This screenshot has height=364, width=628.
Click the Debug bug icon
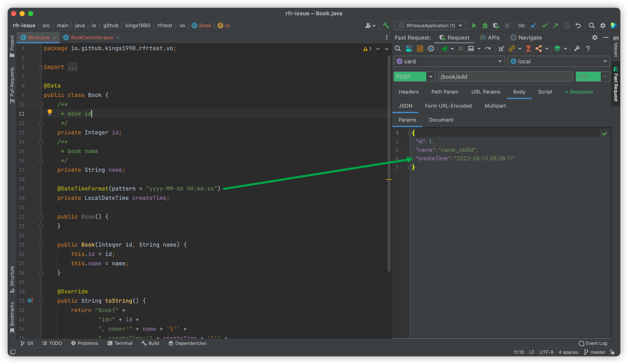click(x=485, y=26)
